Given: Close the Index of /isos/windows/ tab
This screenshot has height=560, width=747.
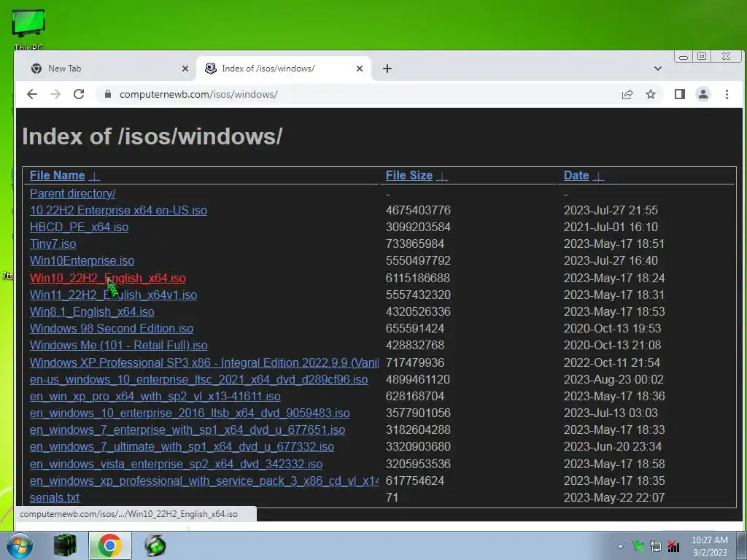Looking at the screenshot, I should click(360, 69).
